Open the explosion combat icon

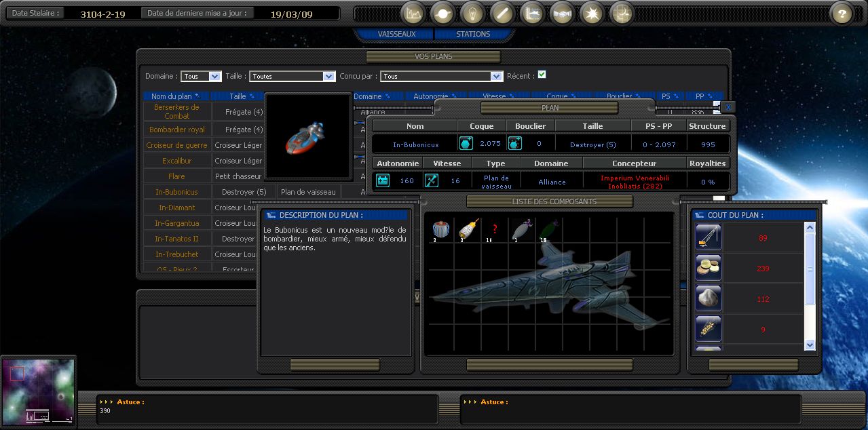[x=592, y=13]
